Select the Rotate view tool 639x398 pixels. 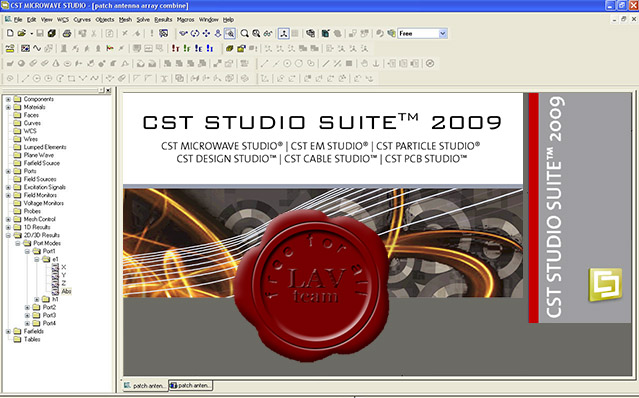click(x=195, y=33)
